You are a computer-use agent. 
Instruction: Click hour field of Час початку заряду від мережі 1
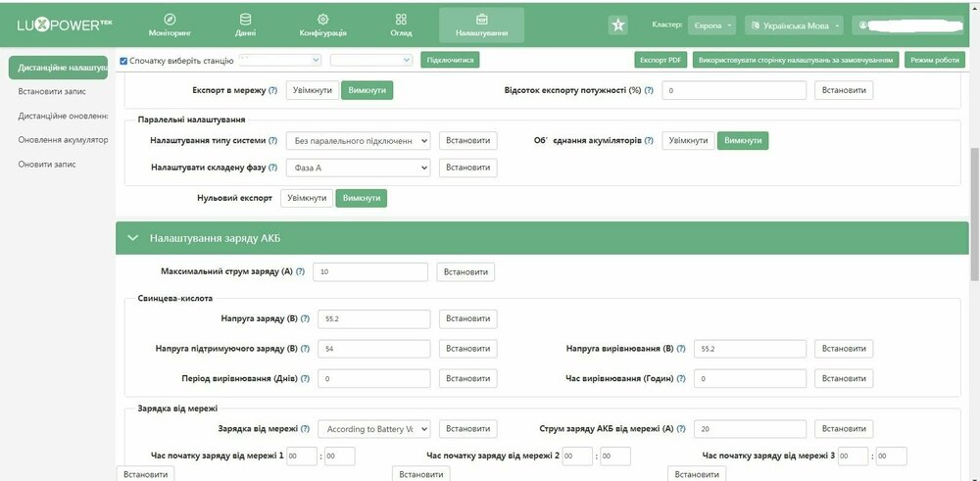point(303,456)
